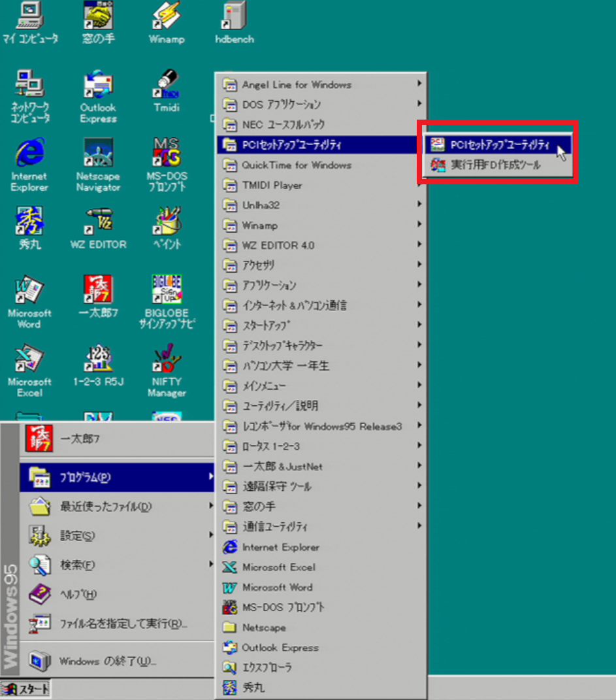
Task: Expand the ユーティリティ／説明 program group
Action: tap(321, 406)
